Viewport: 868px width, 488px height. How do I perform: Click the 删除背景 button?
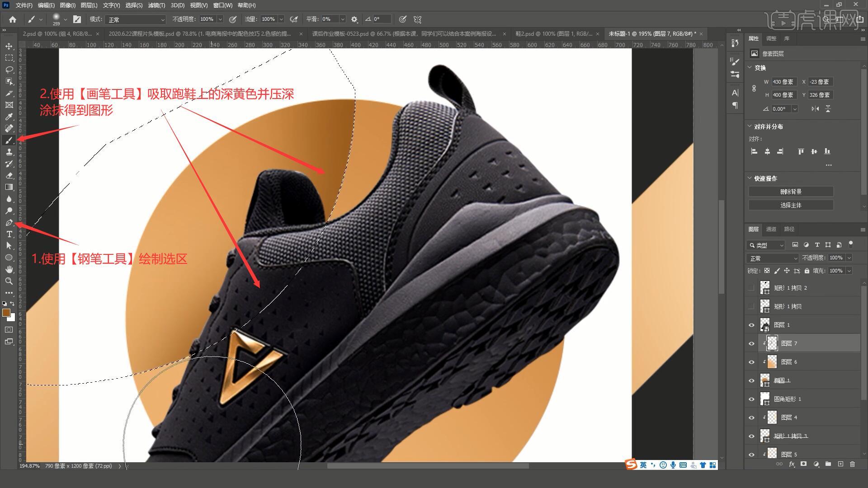coord(791,192)
